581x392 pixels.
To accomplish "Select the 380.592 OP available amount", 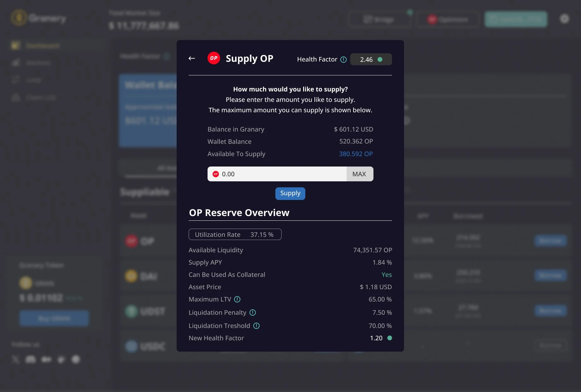I will click(356, 154).
